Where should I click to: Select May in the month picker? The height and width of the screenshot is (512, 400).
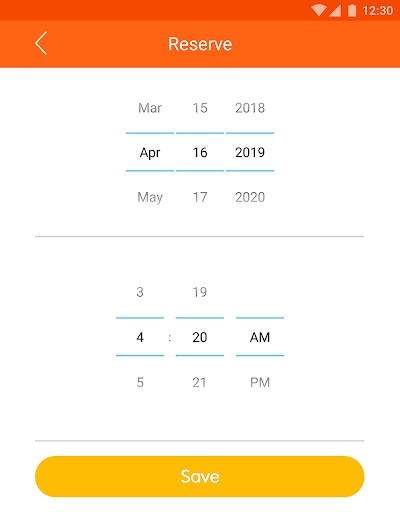tap(150, 197)
